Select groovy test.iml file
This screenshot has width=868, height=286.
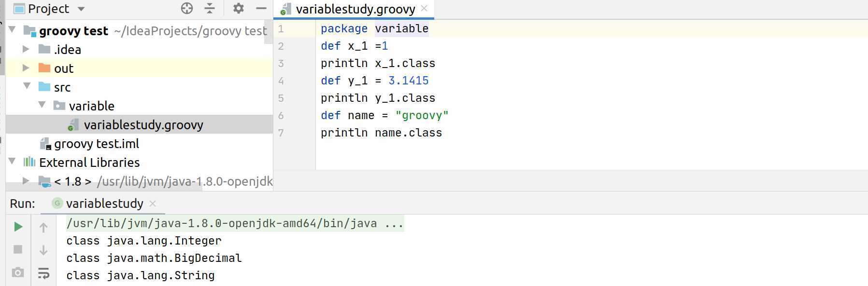pyautogui.click(x=96, y=144)
